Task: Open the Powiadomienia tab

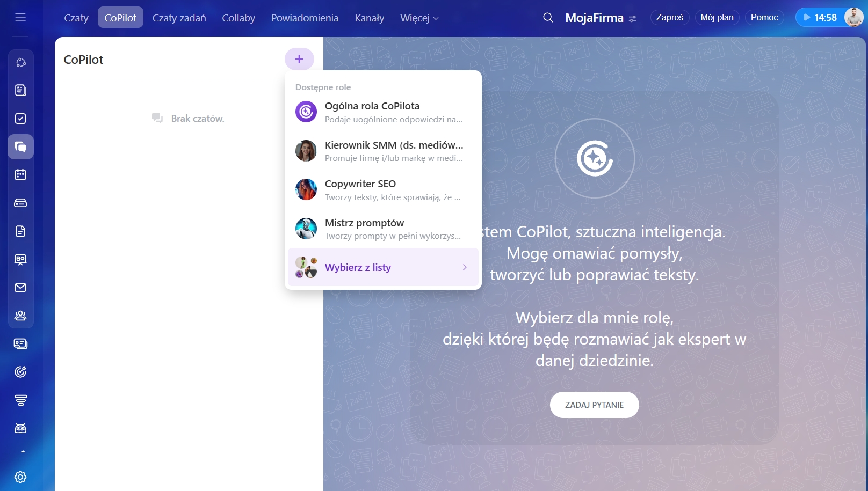Action: [305, 18]
